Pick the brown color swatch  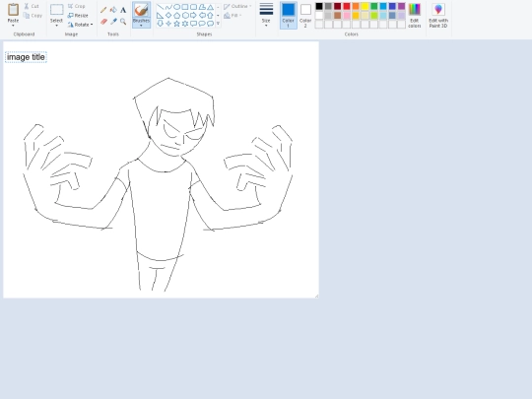337,15
